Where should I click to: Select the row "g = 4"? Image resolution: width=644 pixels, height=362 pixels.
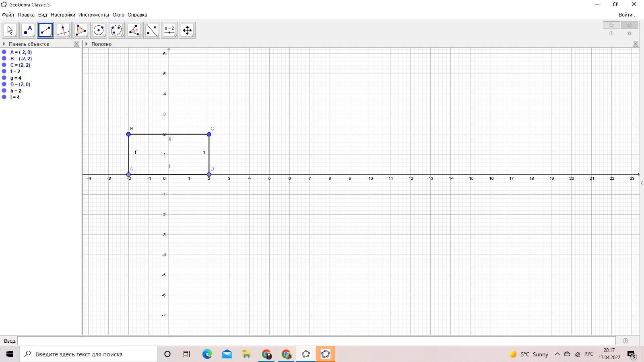tap(16, 78)
